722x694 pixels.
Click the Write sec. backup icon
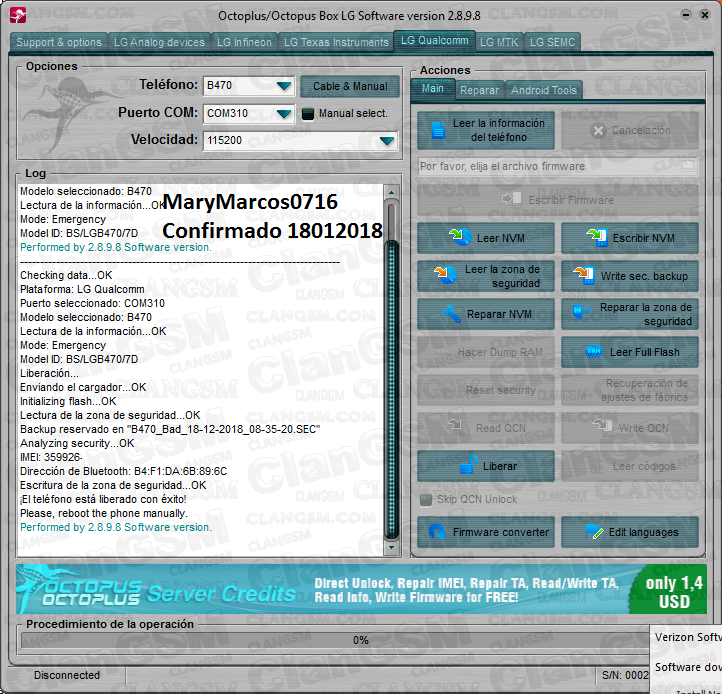[x=583, y=275]
